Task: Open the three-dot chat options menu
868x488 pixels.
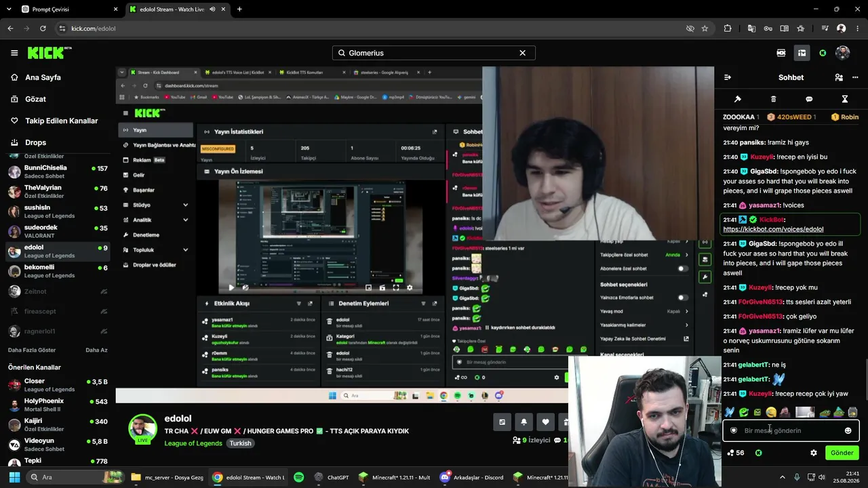Action: pos(856,77)
